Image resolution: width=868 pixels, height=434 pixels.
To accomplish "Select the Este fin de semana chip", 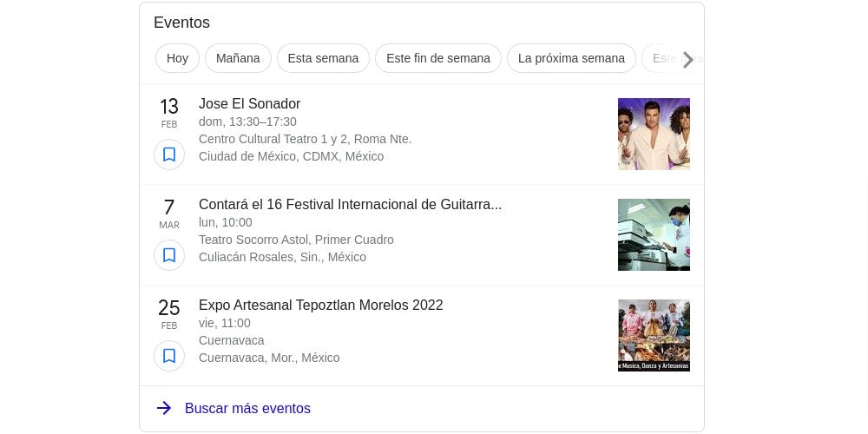I will click(x=438, y=58).
